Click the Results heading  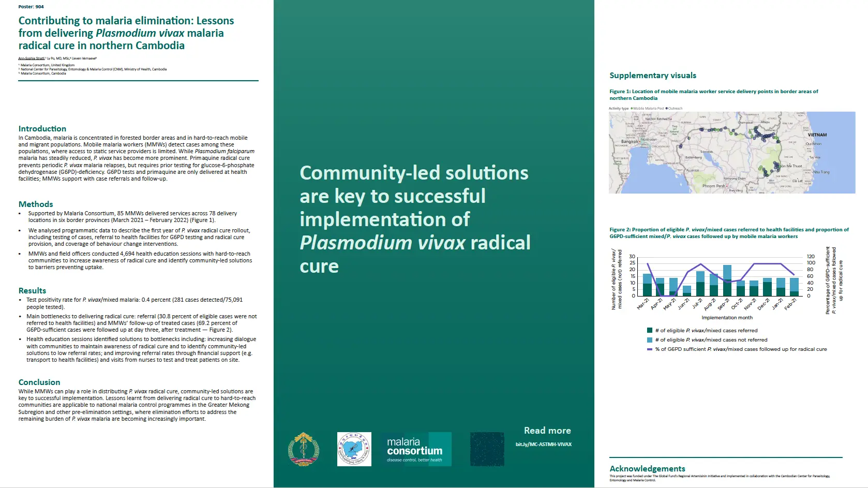pyautogui.click(x=32, y=291)
